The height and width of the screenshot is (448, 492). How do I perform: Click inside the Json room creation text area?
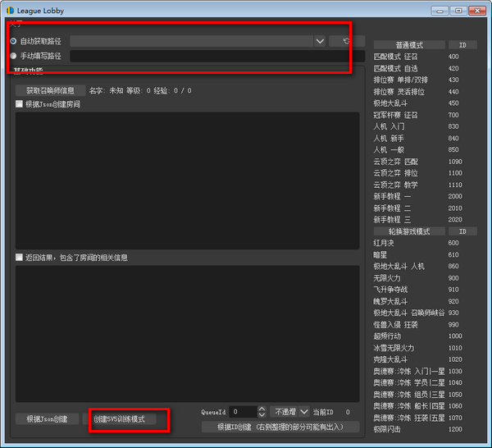click(187, 181)
